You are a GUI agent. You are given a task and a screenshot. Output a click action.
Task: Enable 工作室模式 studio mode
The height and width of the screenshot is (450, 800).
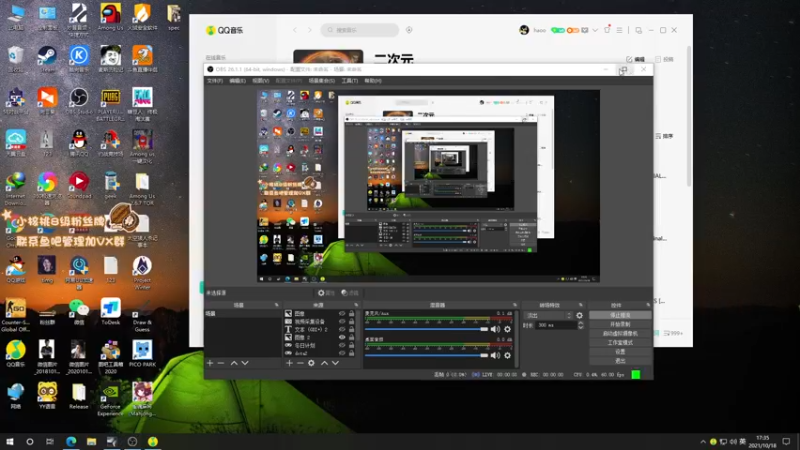coord(620,343)
